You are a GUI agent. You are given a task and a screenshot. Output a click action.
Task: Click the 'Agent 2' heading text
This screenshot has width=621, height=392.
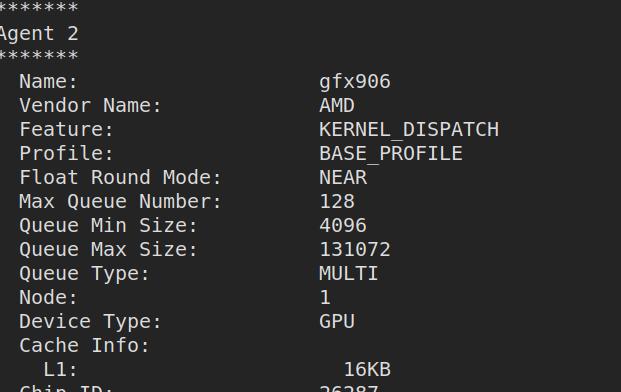coord(39,34)
